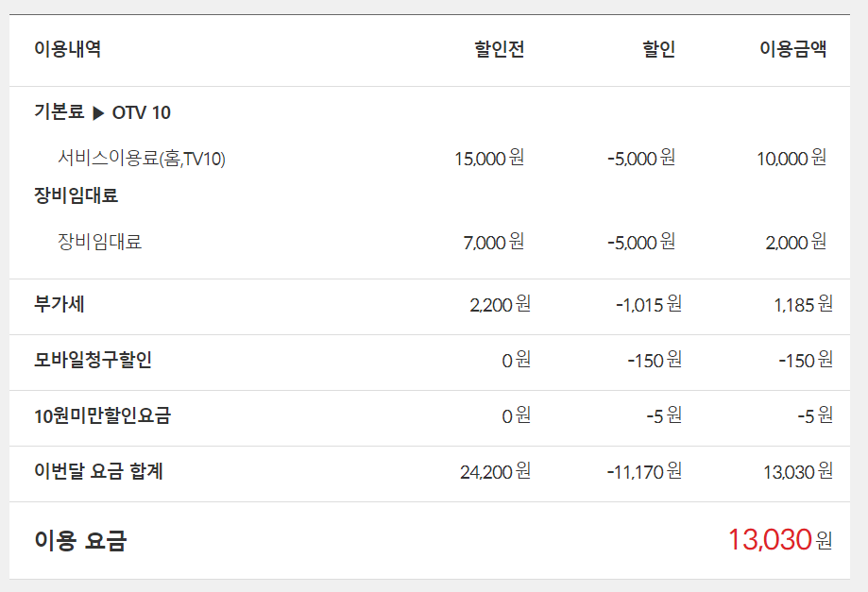The image size is (868, 592).
Task: Select the 이번달 요금 합계 row label
Action: pyautogui.click(x=98, y=471)
